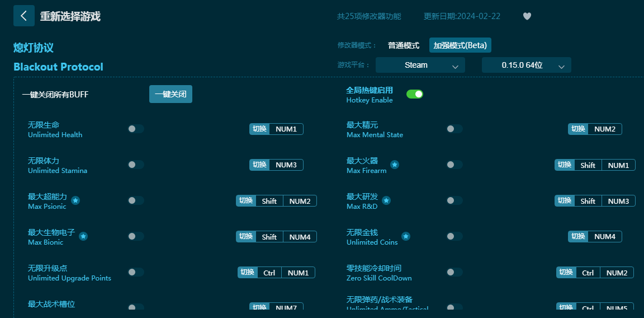Click NUM4 key field for Unlimited Coins
Viewport: 644px width, 318px height.
click(605, 236)
